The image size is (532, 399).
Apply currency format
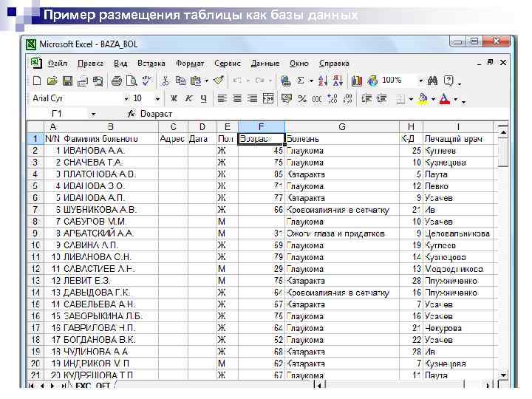pos(287,98)
